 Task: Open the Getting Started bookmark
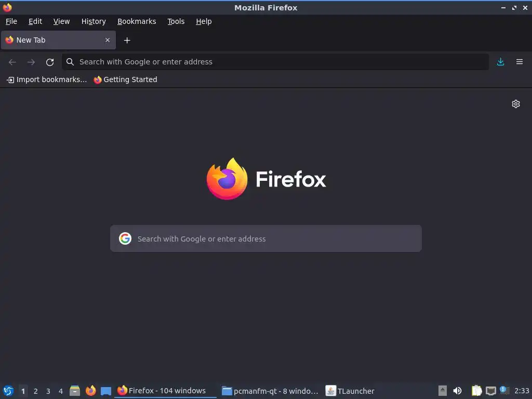pyautogui.click(x=126, y=79)
